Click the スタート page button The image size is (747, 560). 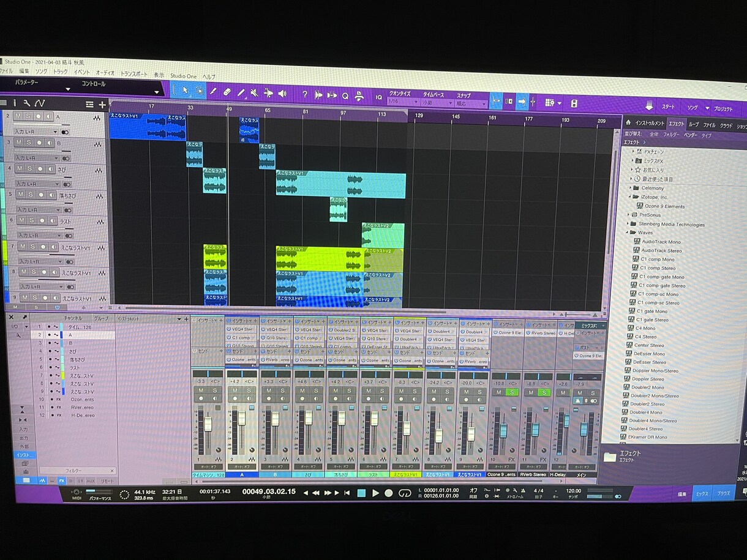[668, 107]
